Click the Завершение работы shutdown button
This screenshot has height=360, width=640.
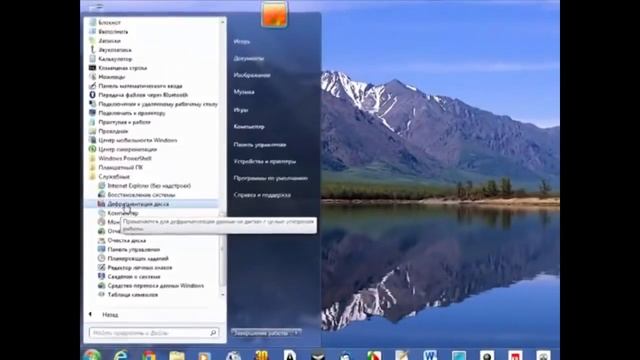click(x=261, y=333)
